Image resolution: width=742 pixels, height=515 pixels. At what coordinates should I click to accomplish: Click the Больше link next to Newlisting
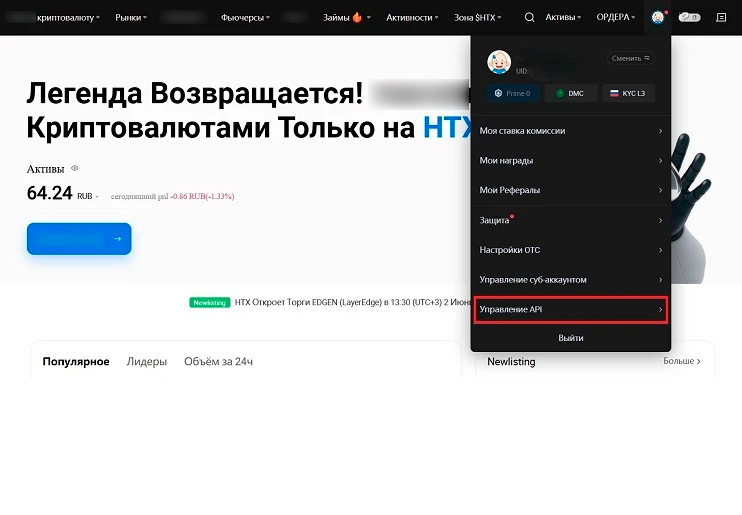coord(682,361)
